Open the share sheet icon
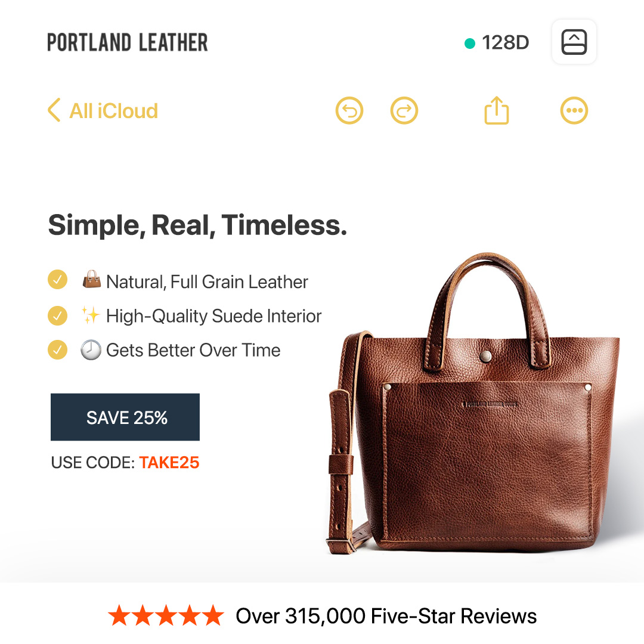Image resolution: width=644 pixels, height=644 pixels. pyautogui.click(x=497, y=110)
